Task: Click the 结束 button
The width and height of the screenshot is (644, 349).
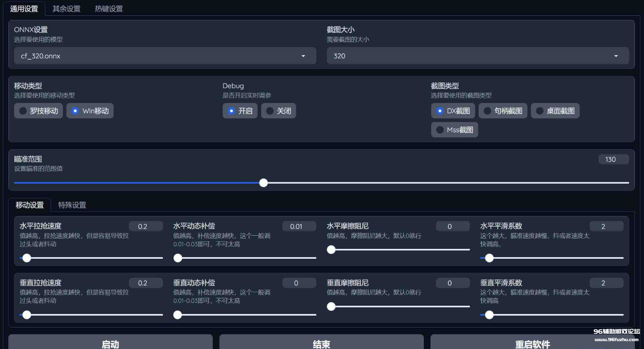Action: coord(321,343)
